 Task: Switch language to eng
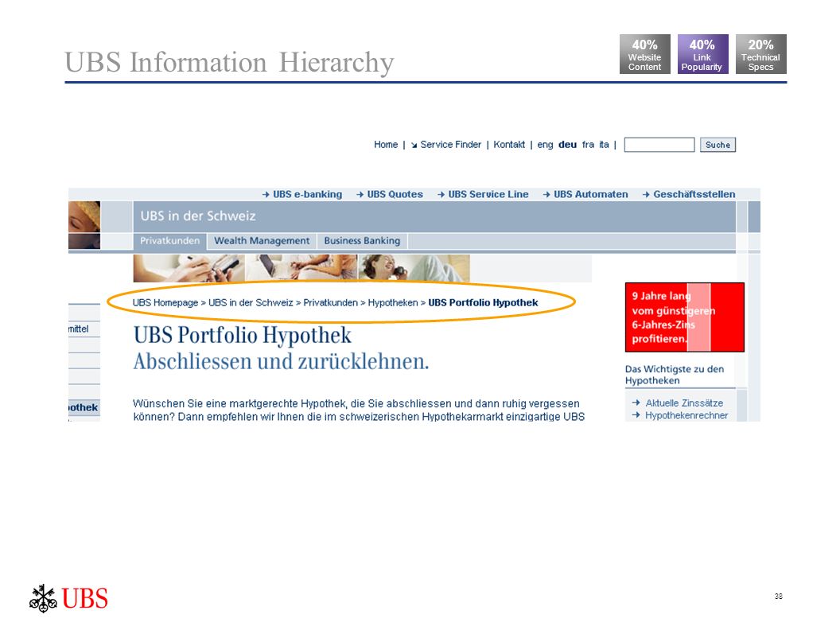click(x=545, y=145)
